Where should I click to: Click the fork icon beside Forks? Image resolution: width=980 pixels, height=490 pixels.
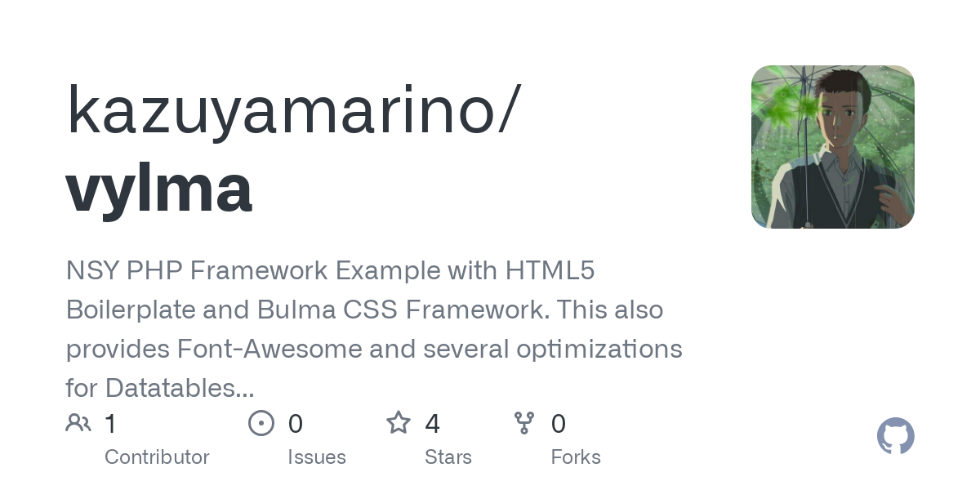pos(524,423)
